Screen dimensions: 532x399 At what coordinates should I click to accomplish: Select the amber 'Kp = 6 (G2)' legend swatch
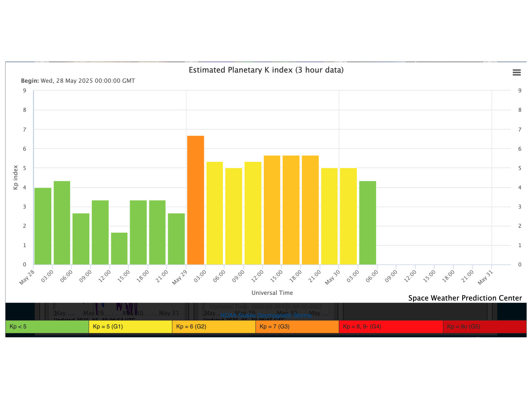[x=214, y=327]
